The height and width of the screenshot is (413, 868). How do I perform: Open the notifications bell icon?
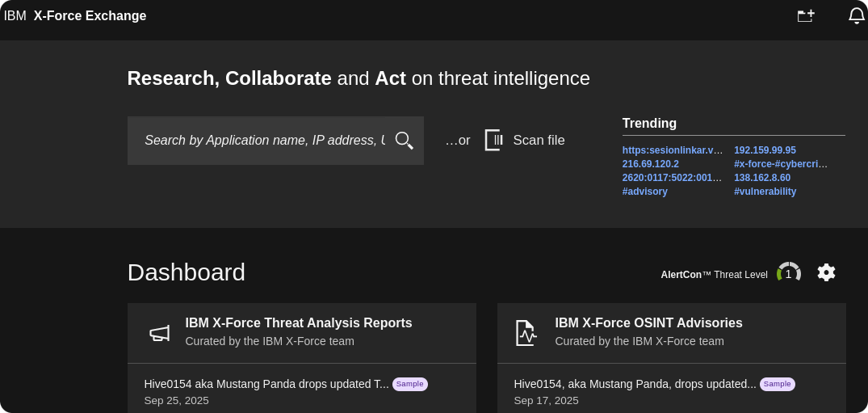point(856,16)
